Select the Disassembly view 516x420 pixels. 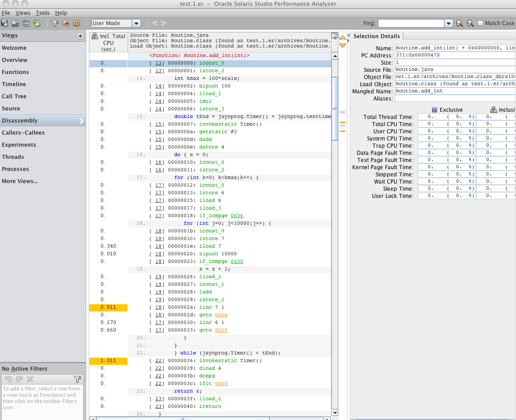(x=43, y=121)
